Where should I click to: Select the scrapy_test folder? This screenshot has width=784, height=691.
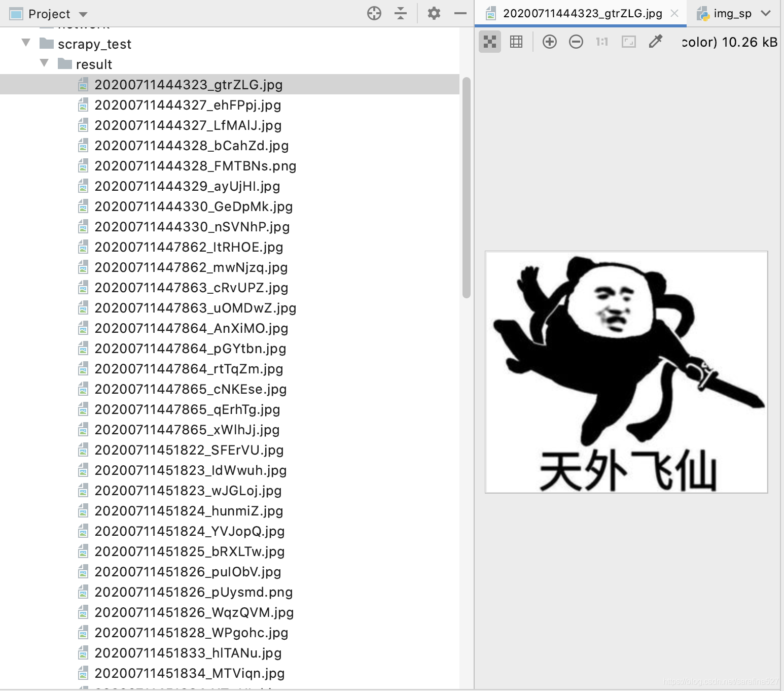[94, 44]
